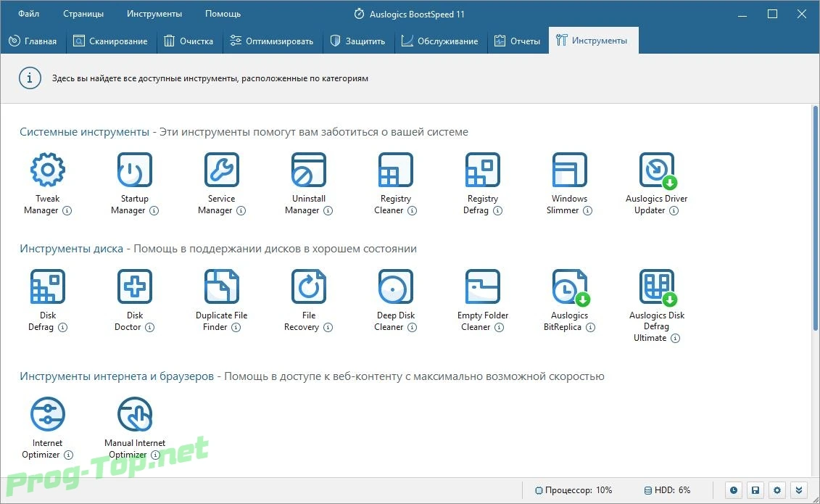Image resolution: width=820 pixels, height=504 pixels.
Task: Click the save disk button in status bar
Action: [755, 490]
